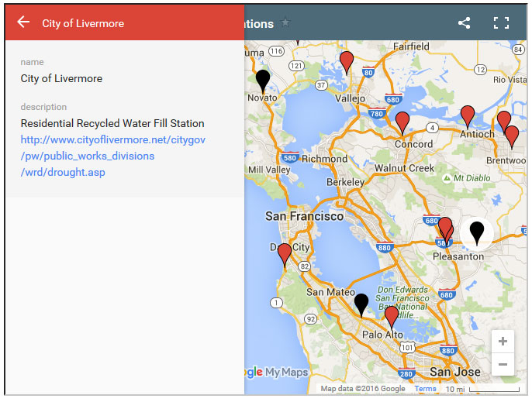
Task: Click the Residential Recycled Water Fill Station text
Action: [x=112, y=123]
